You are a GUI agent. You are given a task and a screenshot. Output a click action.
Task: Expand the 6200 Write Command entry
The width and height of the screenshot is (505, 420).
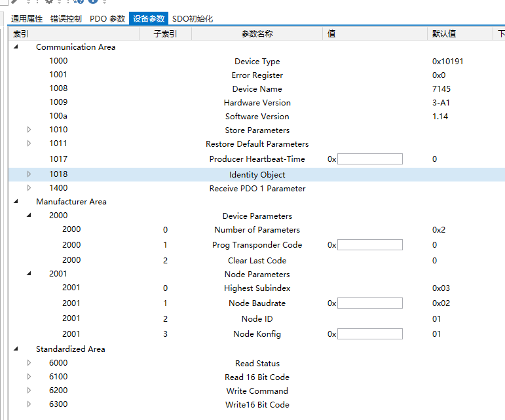click(29, 391)
